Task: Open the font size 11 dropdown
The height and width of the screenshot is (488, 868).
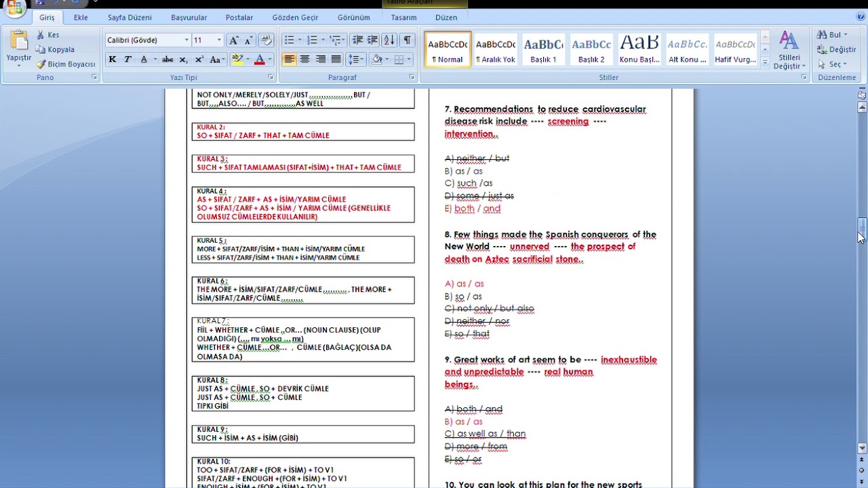Action: (218, 41)
